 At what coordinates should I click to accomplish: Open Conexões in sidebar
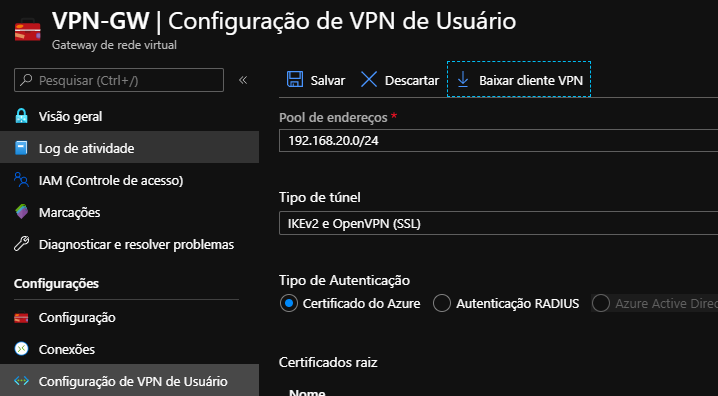point(130,349)
